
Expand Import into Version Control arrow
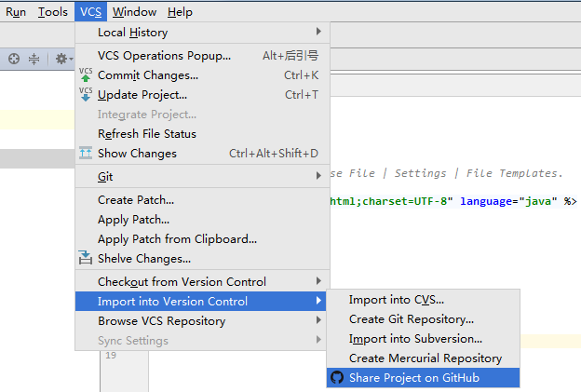point(318,301)
